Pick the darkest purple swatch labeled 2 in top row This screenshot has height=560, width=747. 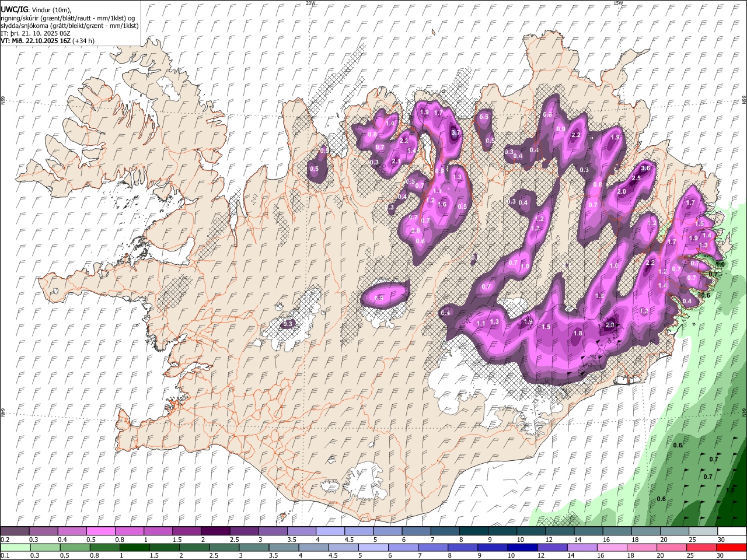coord(215,531)
